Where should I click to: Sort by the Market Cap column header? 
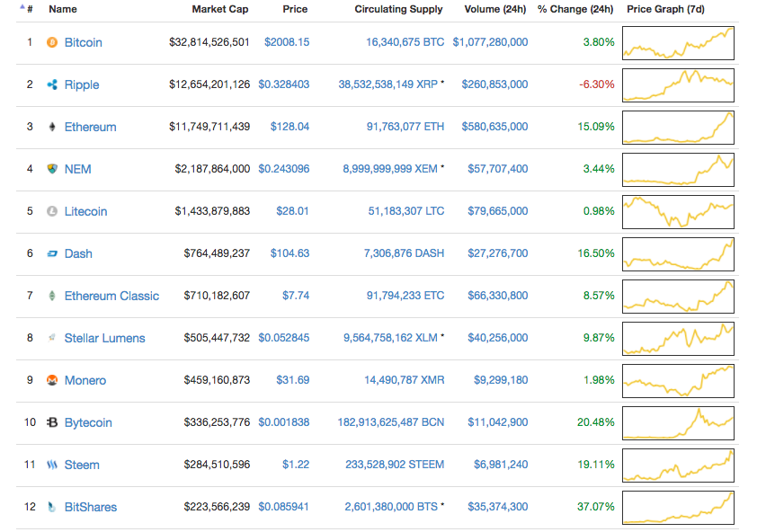[220, 9]
